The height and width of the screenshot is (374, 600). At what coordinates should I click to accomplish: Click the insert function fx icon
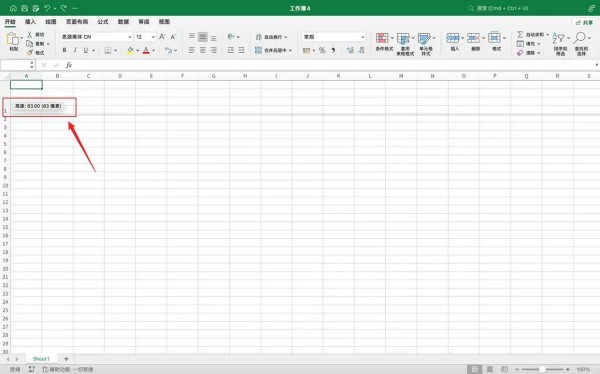69,65
